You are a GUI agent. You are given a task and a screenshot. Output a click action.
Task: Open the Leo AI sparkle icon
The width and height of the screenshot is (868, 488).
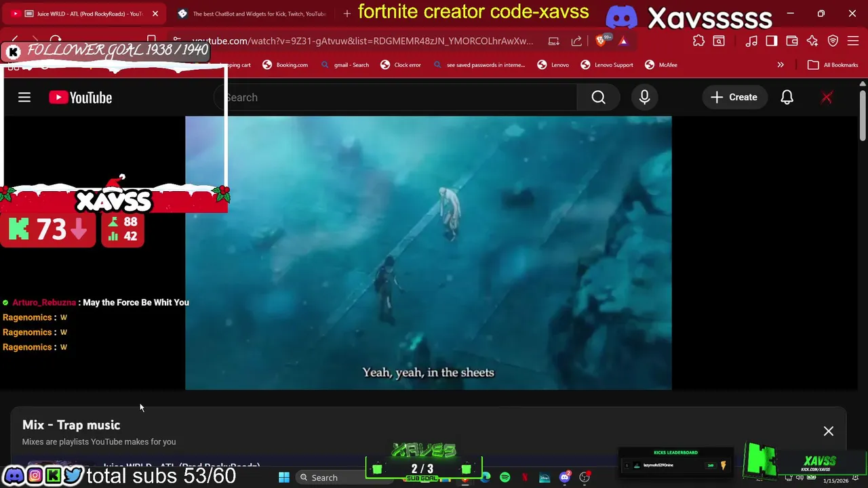coord(812,41)
